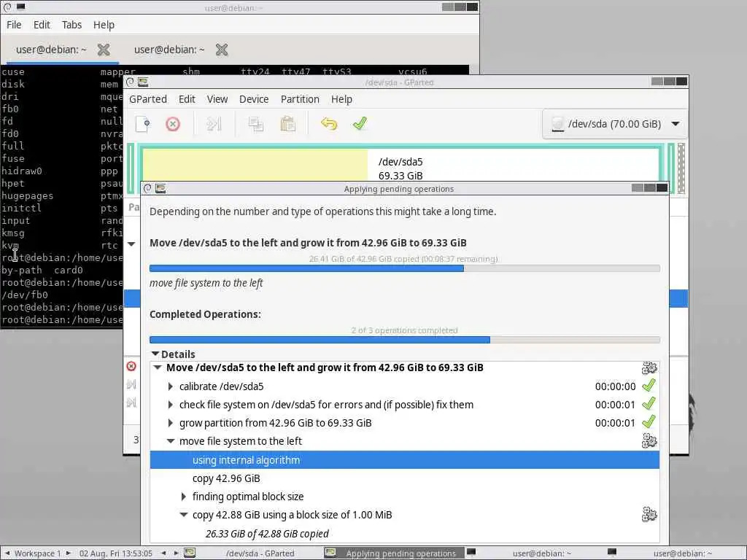The image size is (747, 560).
Task: Open the /dev/sda (70.00 GiB) device selector
Action: pyautogui.click(x=614, y=124)
